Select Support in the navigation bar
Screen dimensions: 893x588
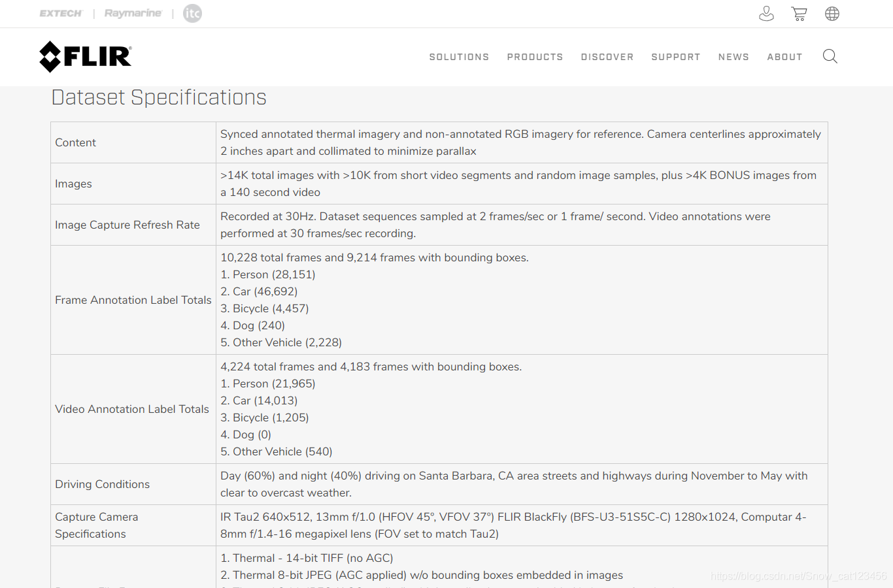[x=675, y=57]
